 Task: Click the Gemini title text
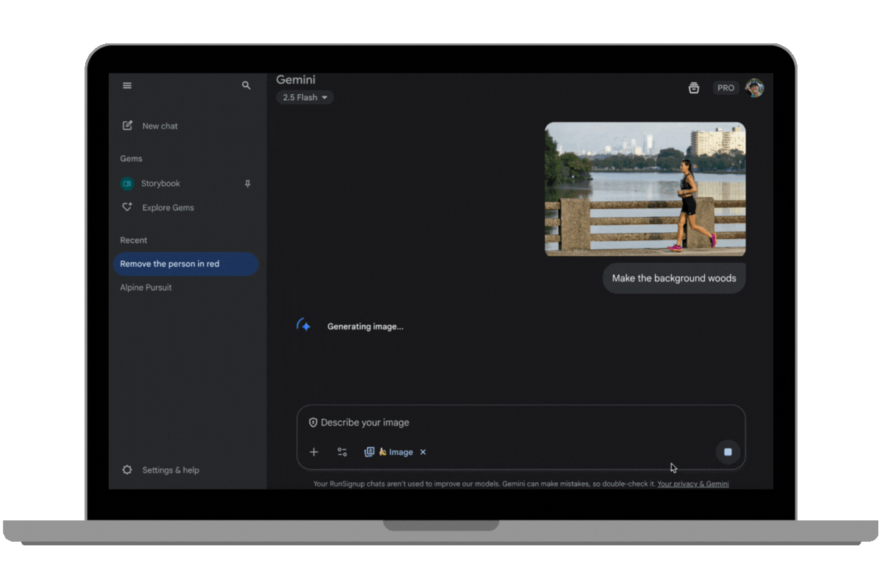coord(295,79)
